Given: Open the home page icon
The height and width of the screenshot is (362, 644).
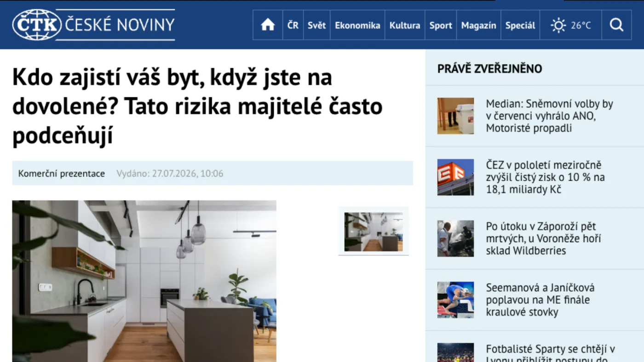Looking at the screenshot, I should click(x=268, y=25).
